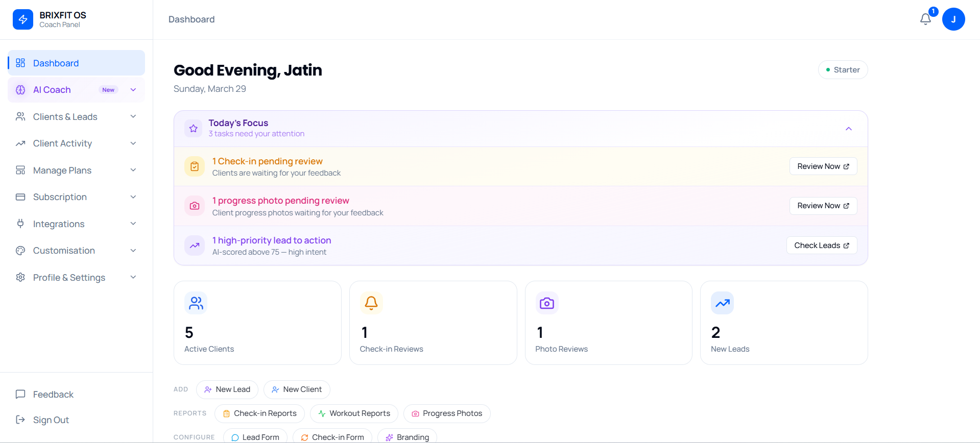980x443 pixels.
Task: Select Sign Out in the sidebar
Action: click(77, 420)
